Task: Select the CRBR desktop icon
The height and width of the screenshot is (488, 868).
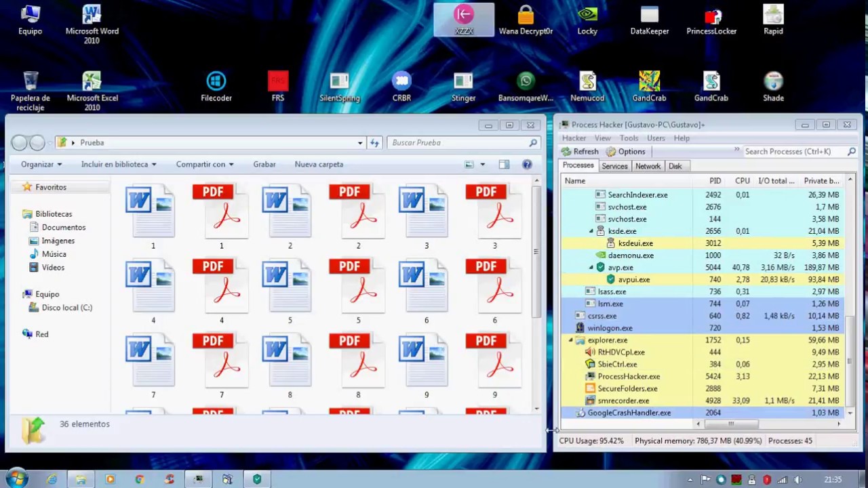Action: [x=401, y=87]
